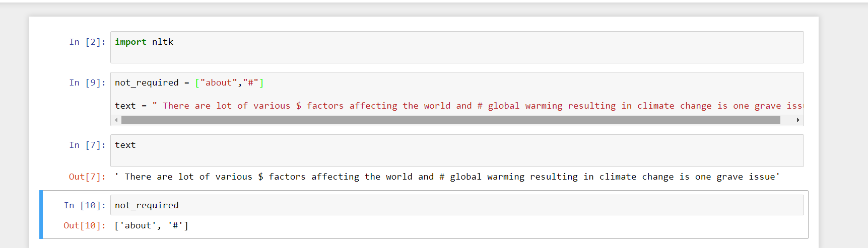Click the horizontal scrollbar right arrow
Viewport: 868px width, 248px height.
point(798,120)
